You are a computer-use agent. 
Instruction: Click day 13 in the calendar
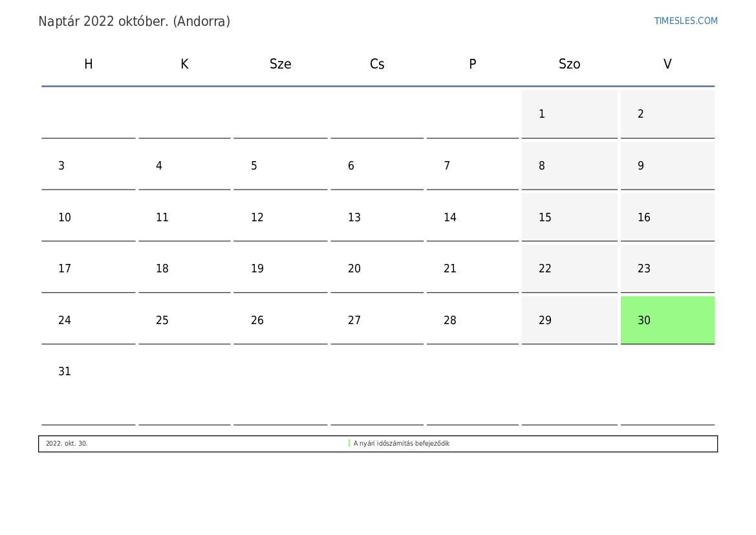pos(377,217)
